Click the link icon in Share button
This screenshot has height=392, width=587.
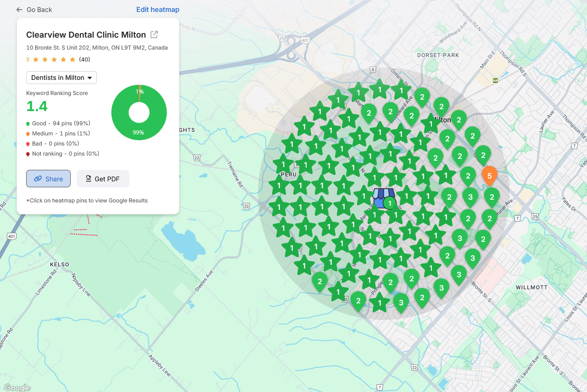pos(38,179)
